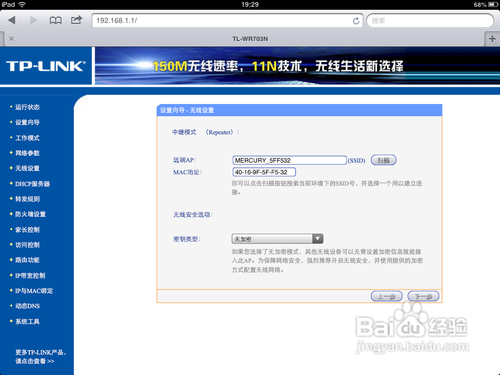Open 运行状态 in the sidebar
The width and height of the screenshot is (500, 375).
[27, 107]
